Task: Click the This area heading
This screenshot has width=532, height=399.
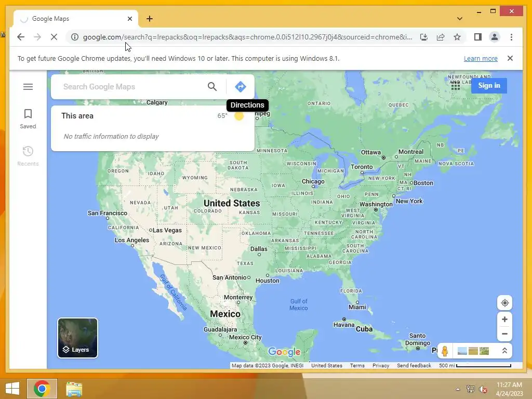Action: click(77, 116)
